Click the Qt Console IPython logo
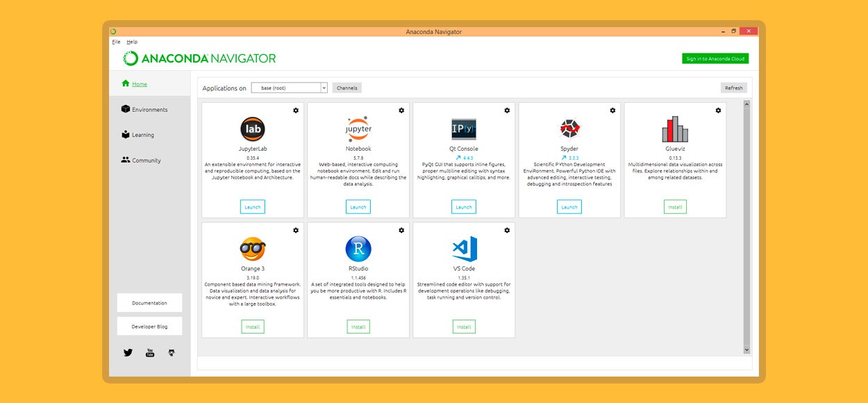The image size is (868, 403). tap(464, 129)
